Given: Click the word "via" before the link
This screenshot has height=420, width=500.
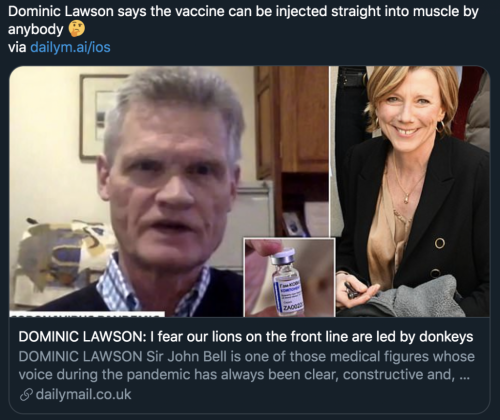Looking at the screenshot, I should [17, 47].
